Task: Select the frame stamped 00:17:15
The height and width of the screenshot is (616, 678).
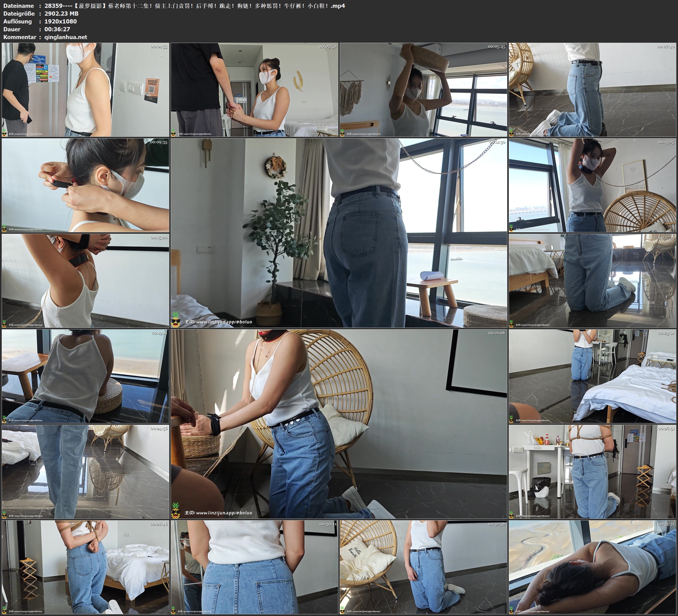Action: (x=592, y=281)
